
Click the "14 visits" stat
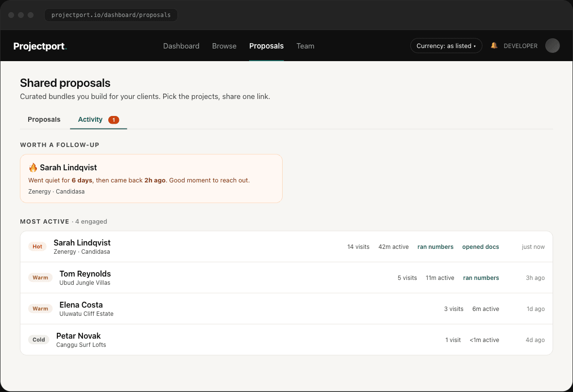point(358,247)
